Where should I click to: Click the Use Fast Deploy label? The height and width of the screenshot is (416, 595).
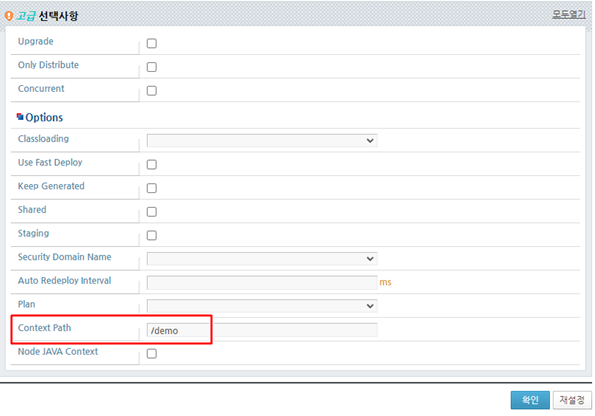[x=50, y=162]
